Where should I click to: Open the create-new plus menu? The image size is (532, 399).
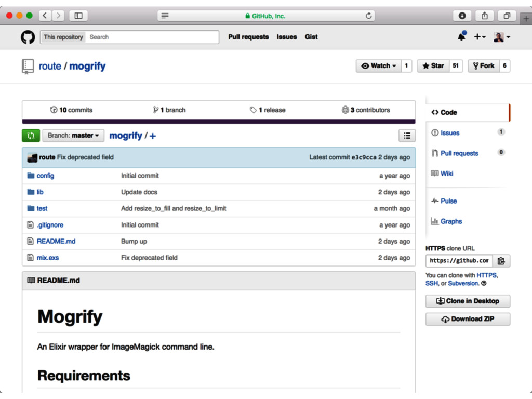tap(480, 37)
